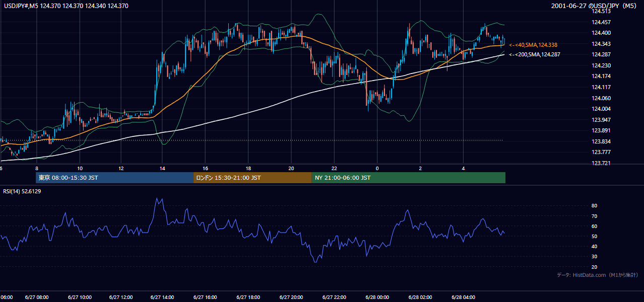Click RSI scale level 40
644x302 pixels.
point(595,246)
